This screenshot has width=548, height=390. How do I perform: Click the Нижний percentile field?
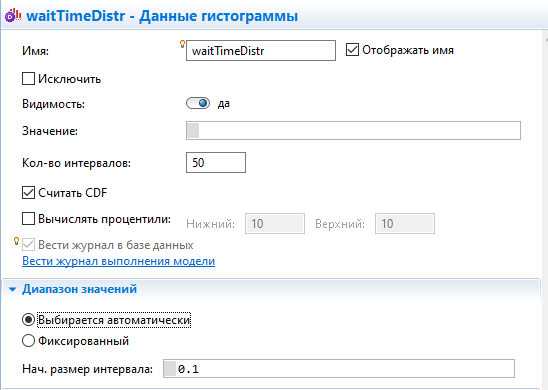pos(275,223)
